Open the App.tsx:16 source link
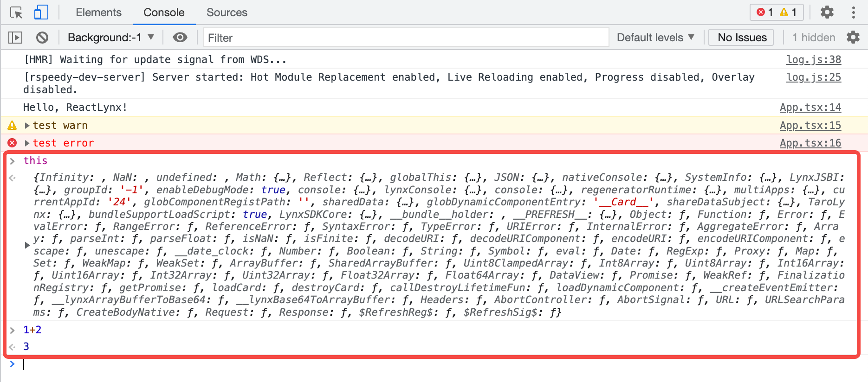Screen dimensions: 868x382 810,143
